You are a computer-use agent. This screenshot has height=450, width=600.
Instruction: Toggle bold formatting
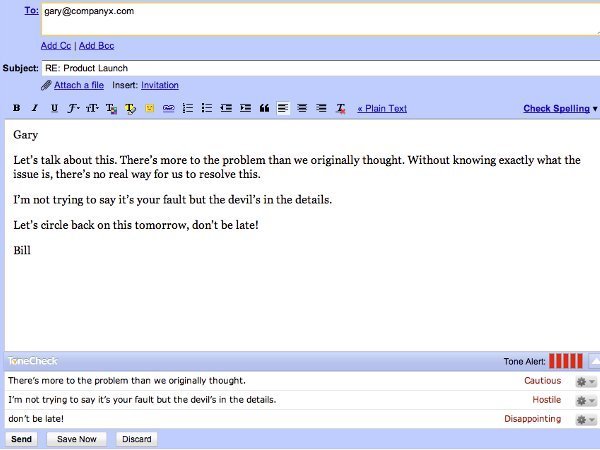(x=16, y=108)
